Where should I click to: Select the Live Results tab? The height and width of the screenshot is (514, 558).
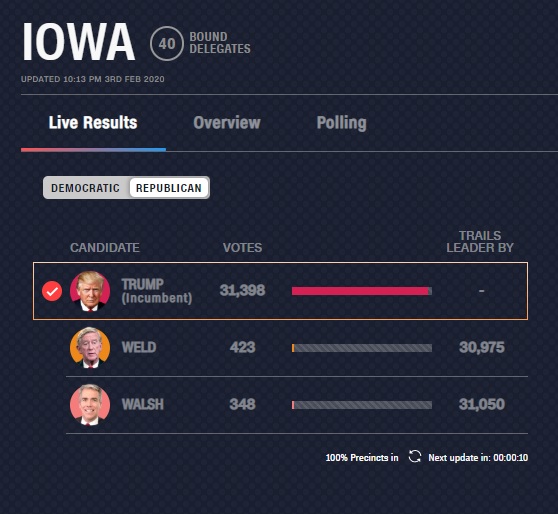(x=93, y=122)
